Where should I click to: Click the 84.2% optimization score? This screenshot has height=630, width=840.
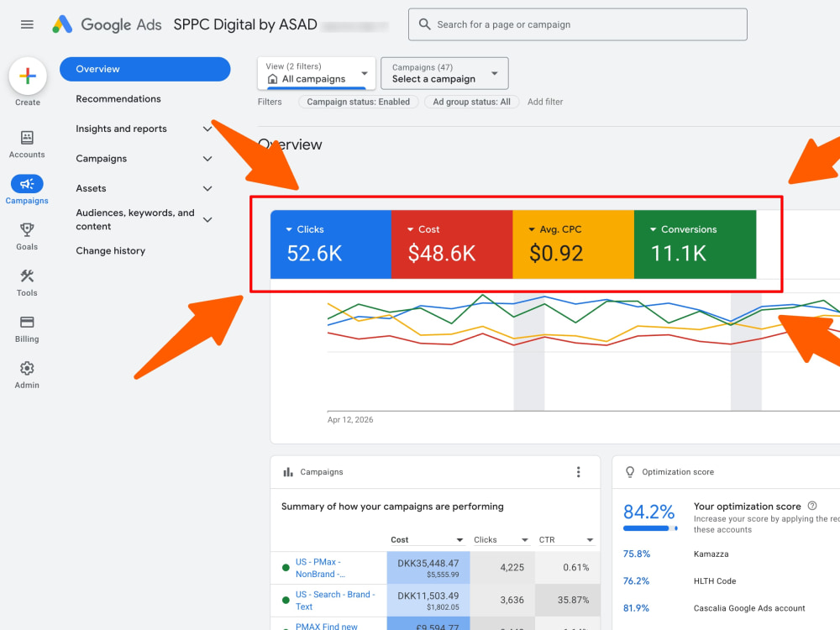(x=648, y=512)
